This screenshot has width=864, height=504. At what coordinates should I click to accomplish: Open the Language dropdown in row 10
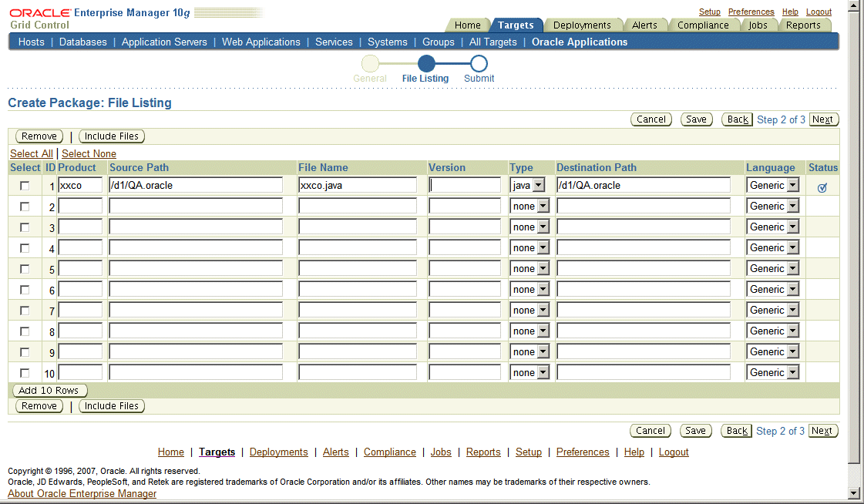click(x=773, y=372)
